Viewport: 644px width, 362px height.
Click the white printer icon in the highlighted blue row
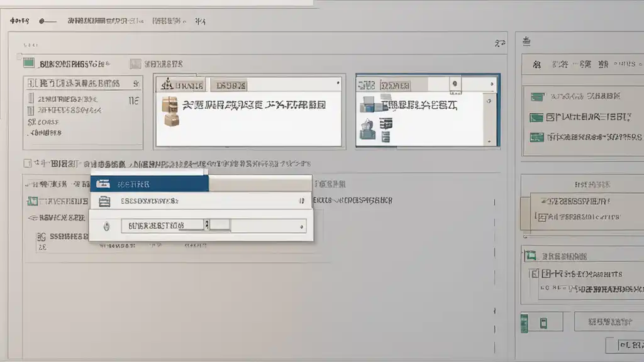point(103,184)
